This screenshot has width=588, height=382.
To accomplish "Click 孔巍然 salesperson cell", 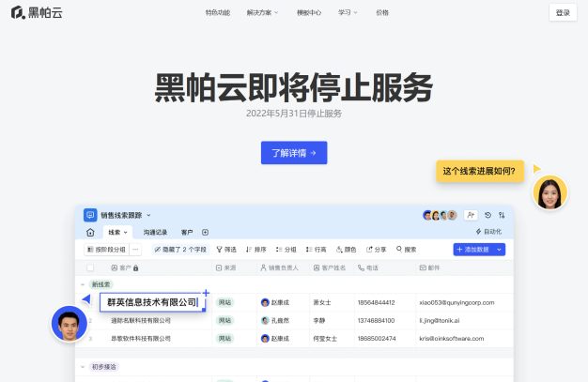I will (x=275, y=320).
